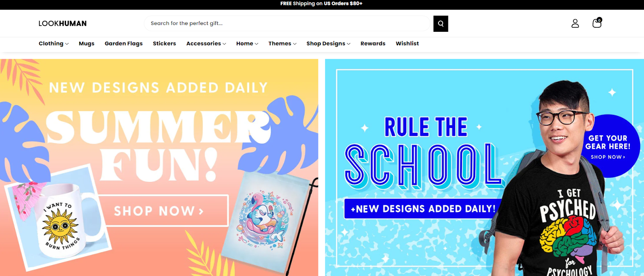Open the Garden Flags menu item

[x=124, y=43]
